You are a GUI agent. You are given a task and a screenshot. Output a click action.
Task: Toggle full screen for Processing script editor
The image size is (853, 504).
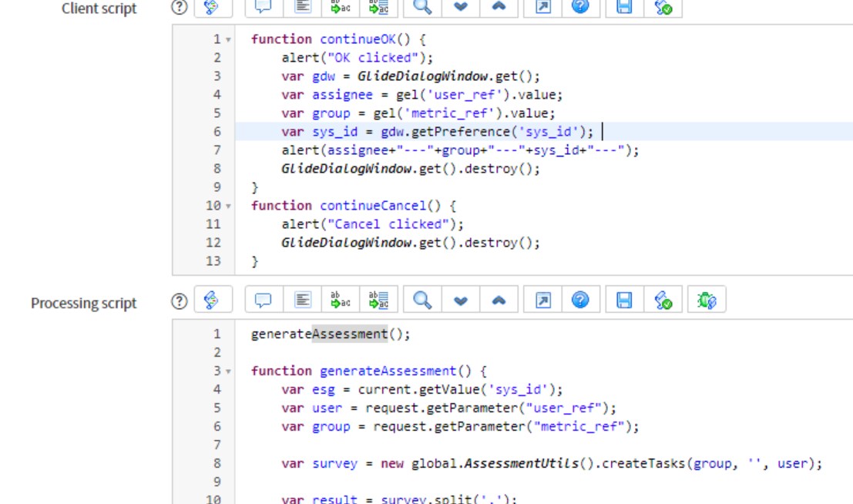(x=543, y=300)
